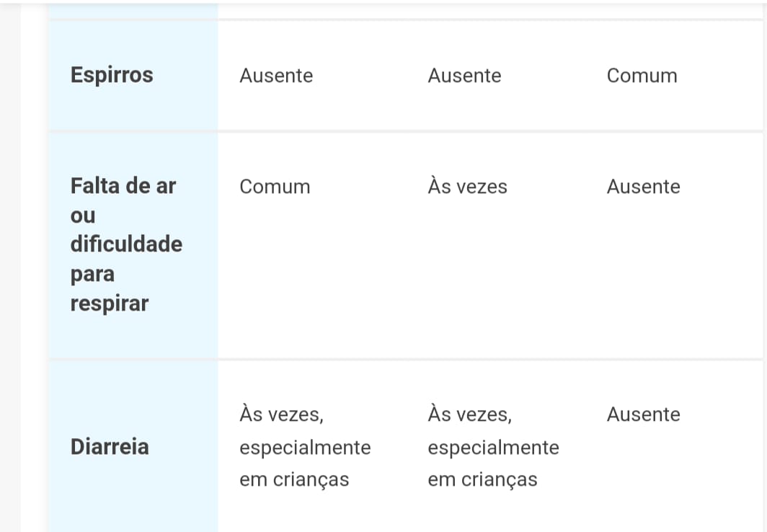
Task: Click 'em crianças' in second data column
Action: point(482,479)
